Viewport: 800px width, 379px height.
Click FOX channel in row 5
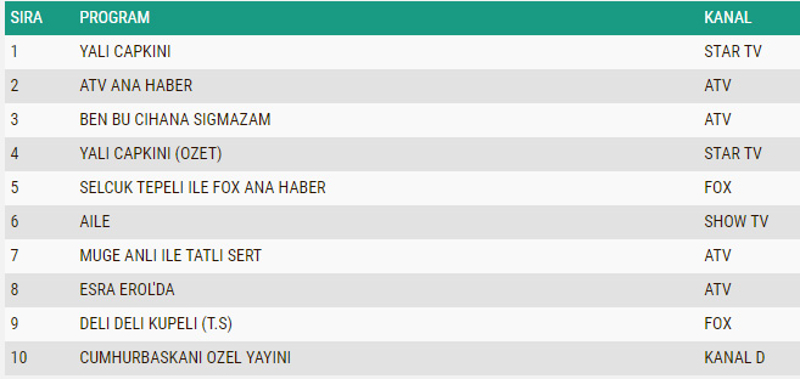point(718,188)
